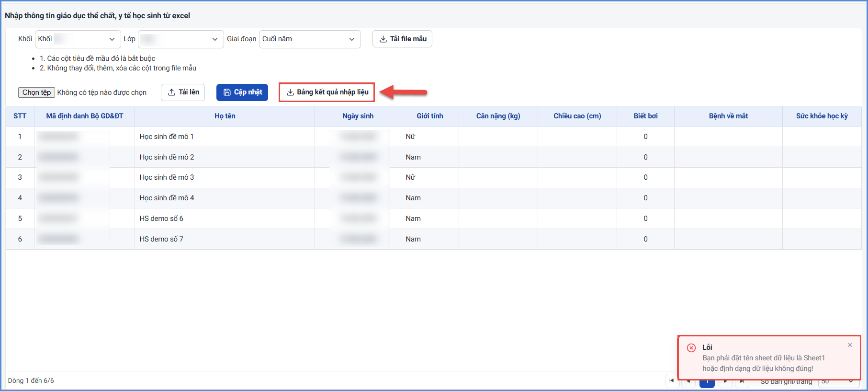Select the Giới tính column header
Screen dimensions: 868x391
pos(430,116)
